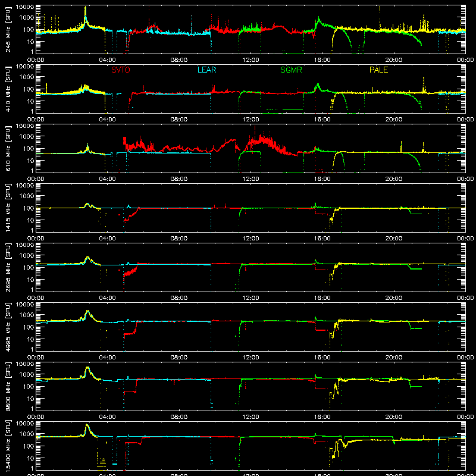
Task: Select the 12:00 label under the 4995 MHz plot
Action: pyautogui.click(x=250, y=358)
